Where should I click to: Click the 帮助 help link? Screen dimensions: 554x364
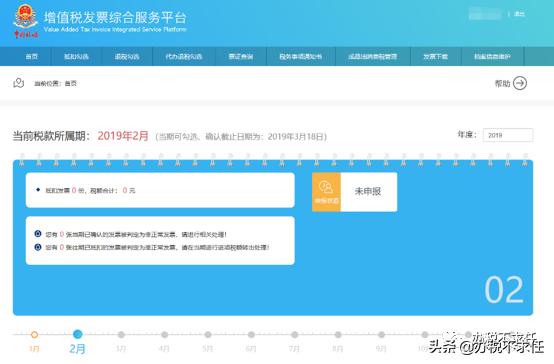502,83
